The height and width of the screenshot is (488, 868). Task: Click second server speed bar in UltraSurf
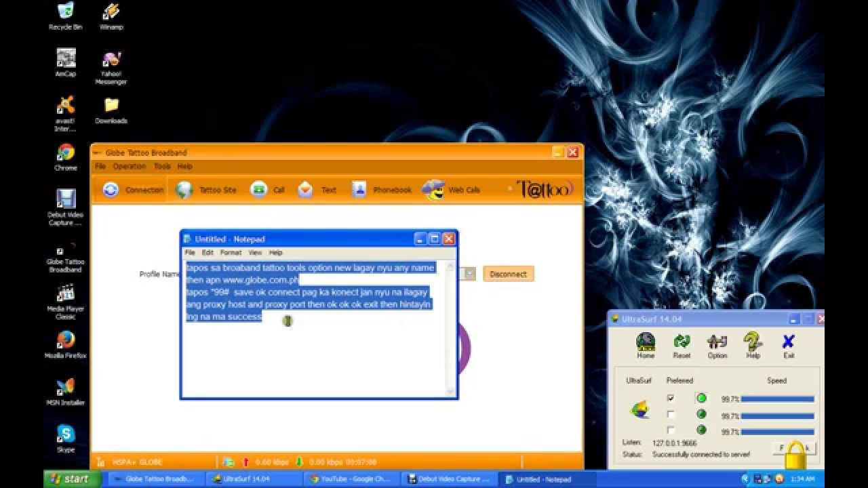777,415
